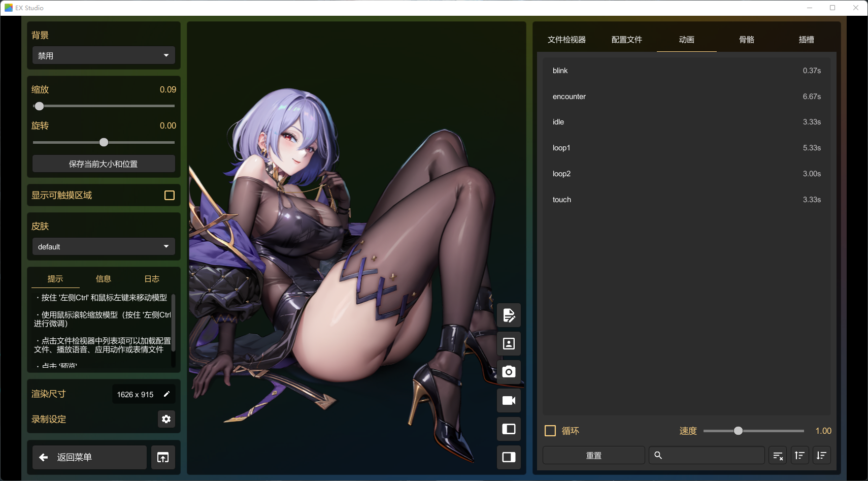Screen dimensions: 868x481
Task: Close the EX Studio window
Action: [x=856, y=8]
